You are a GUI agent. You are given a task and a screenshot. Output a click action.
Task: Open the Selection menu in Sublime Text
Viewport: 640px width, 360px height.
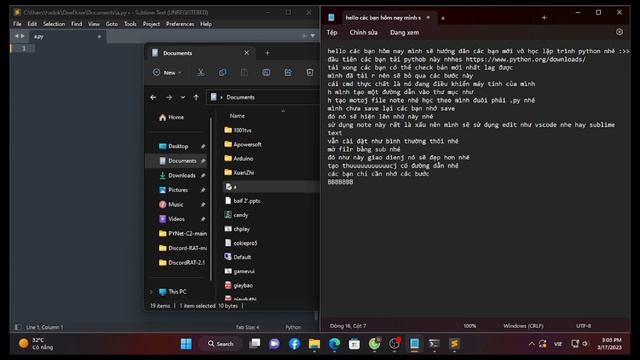pyautogui.click(x=54, y=24)
